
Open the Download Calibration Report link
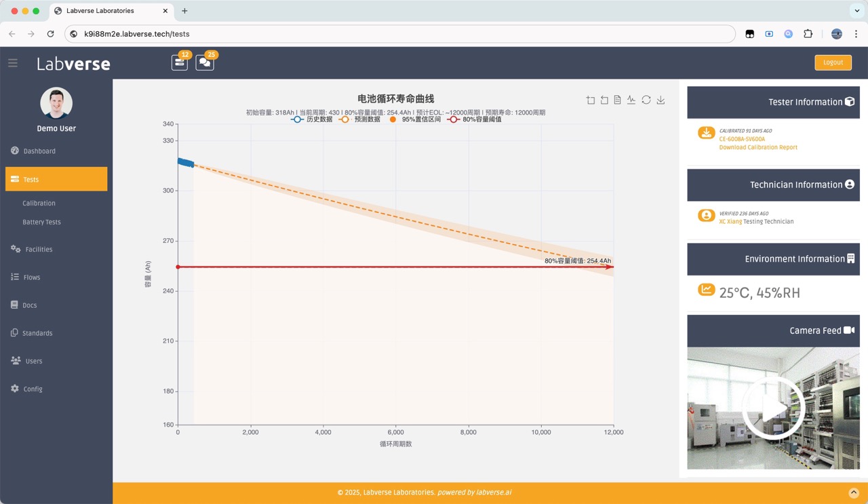758,147
